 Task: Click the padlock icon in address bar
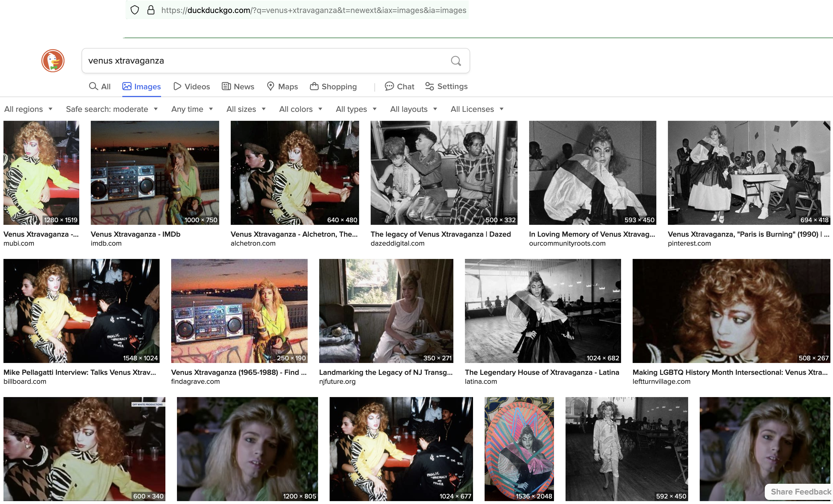tap(151, 10)
